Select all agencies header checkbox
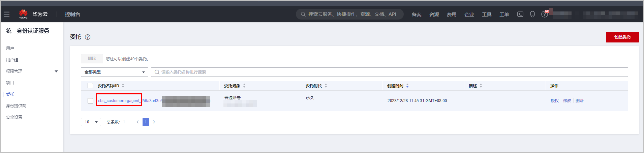 90,86
